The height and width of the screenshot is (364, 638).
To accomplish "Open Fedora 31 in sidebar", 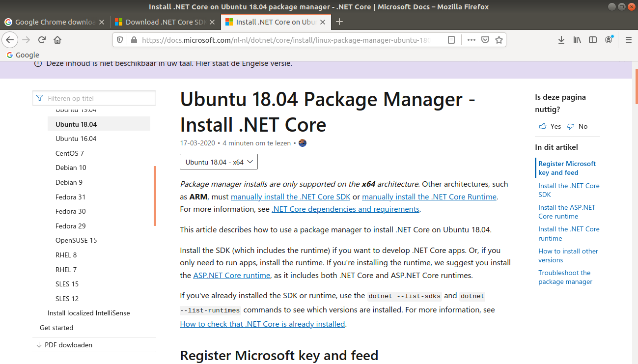I will pyautogui.click(x=70, y=197).
